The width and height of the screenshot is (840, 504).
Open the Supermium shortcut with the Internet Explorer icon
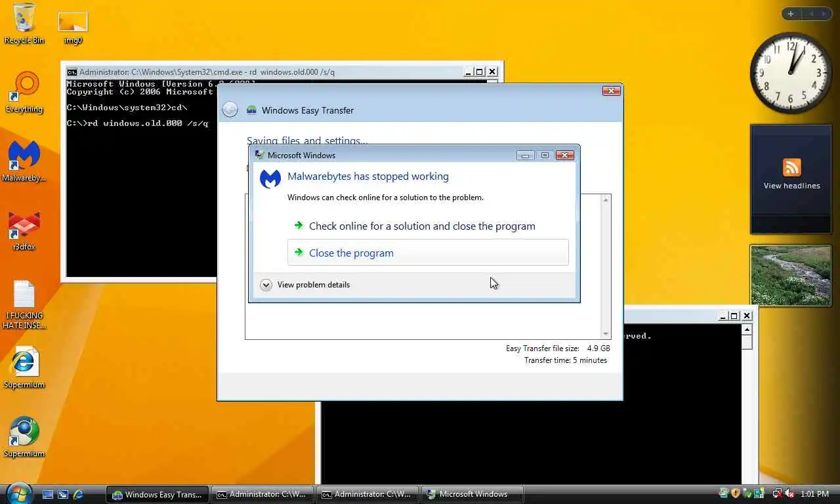(24, 368)
